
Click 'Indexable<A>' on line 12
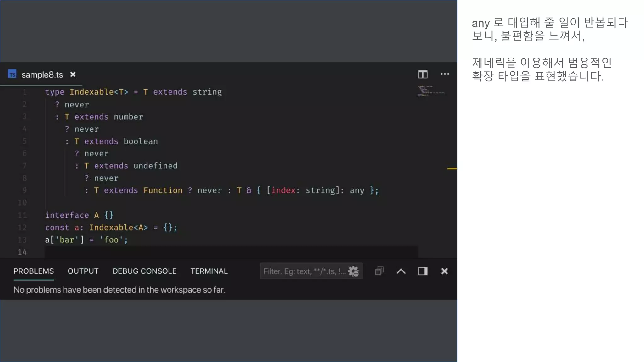[x=119, y=228]
